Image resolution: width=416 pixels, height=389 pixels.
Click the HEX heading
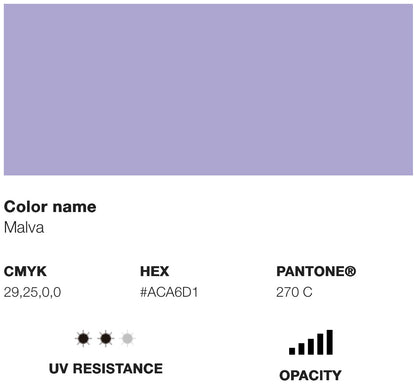pyautogui.click(x=154, y=271)
